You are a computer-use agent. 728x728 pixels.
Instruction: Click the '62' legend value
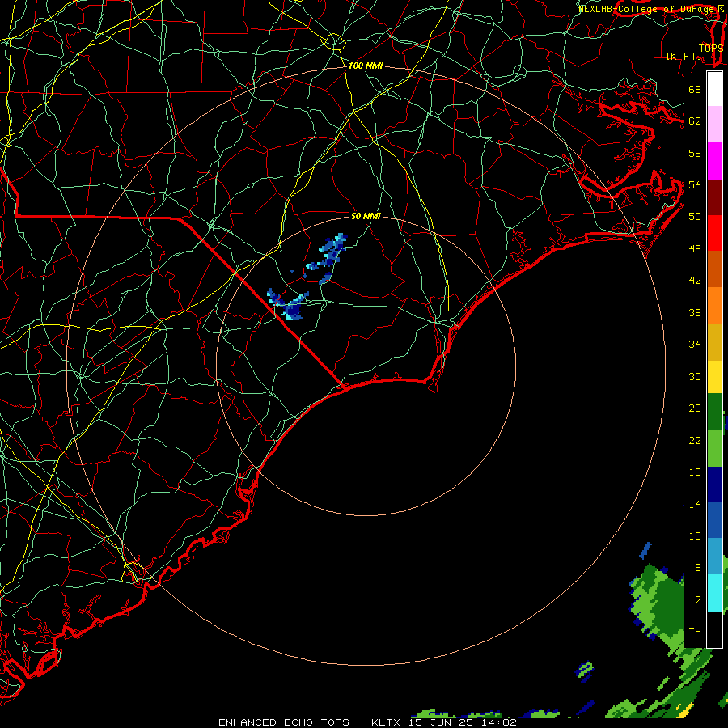point(695,121)
